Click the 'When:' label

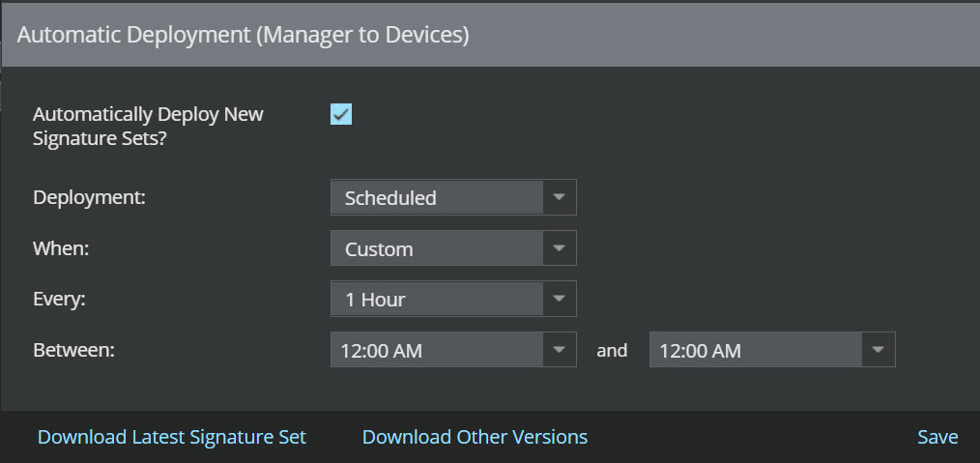(x=61, y=248)
